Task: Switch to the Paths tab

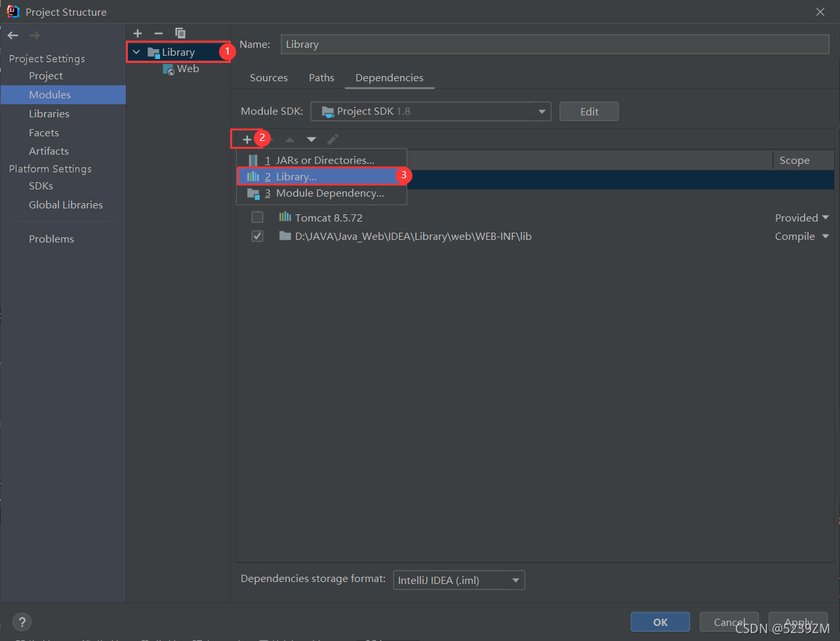Action: pos(321,77)
